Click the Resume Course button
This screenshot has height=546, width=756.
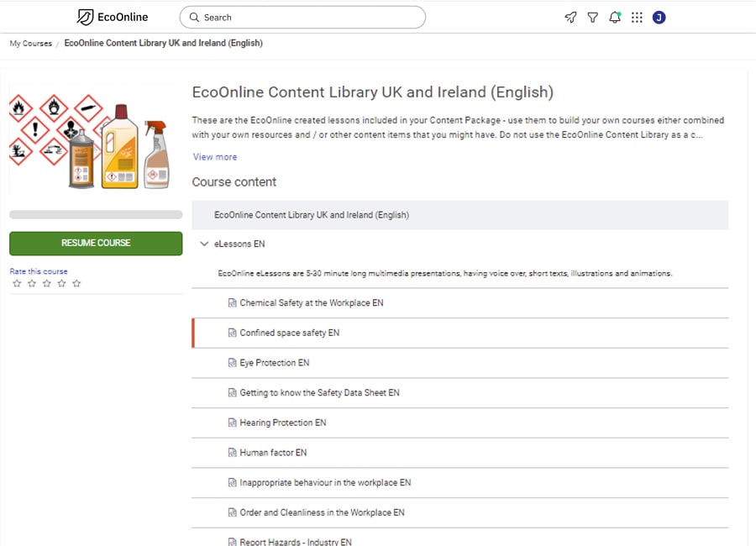(96, 243)
